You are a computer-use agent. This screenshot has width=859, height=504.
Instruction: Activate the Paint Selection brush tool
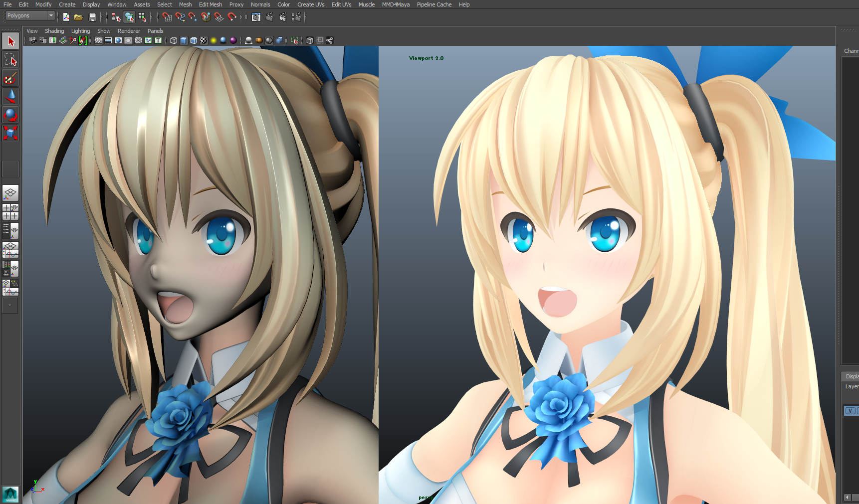10,78
